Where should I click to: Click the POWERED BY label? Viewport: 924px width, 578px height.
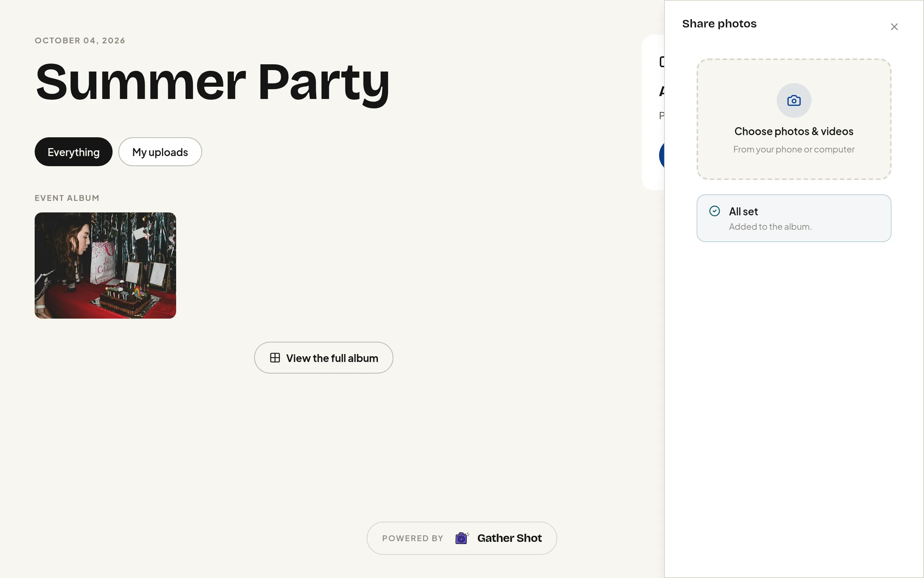[x=412, y=538]
